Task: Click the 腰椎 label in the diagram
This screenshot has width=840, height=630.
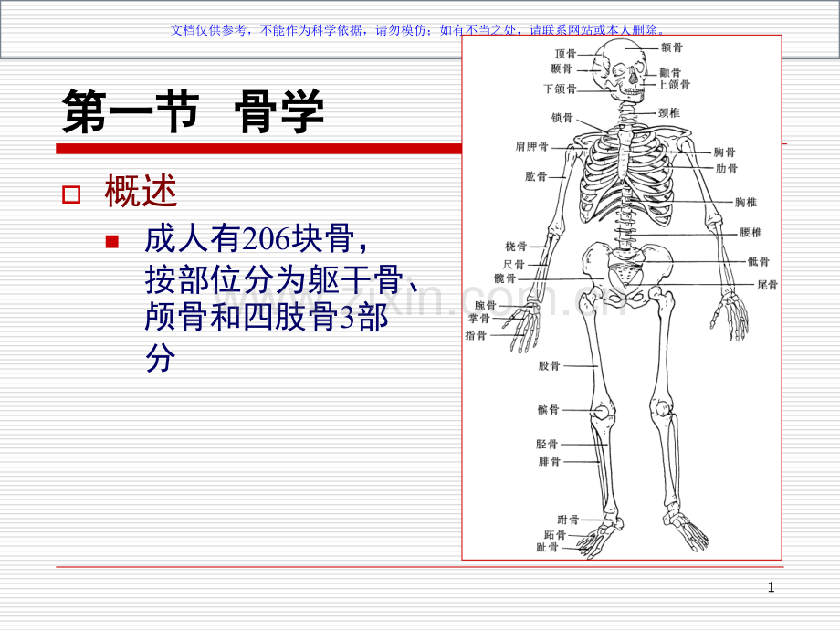Action: pyautogui.click(x=751, y=233)
